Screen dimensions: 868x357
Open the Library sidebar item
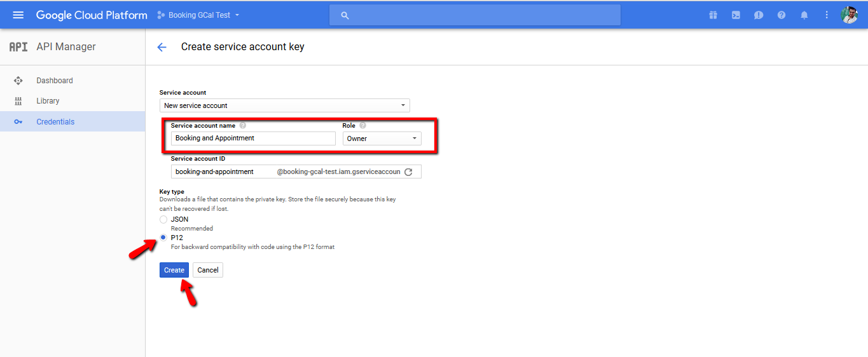click(x=72, y=101)
